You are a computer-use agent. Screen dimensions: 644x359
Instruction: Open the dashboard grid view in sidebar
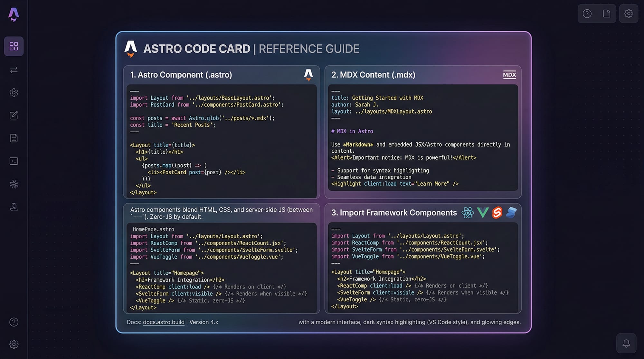pyautogui.click(x=14, y=46)
